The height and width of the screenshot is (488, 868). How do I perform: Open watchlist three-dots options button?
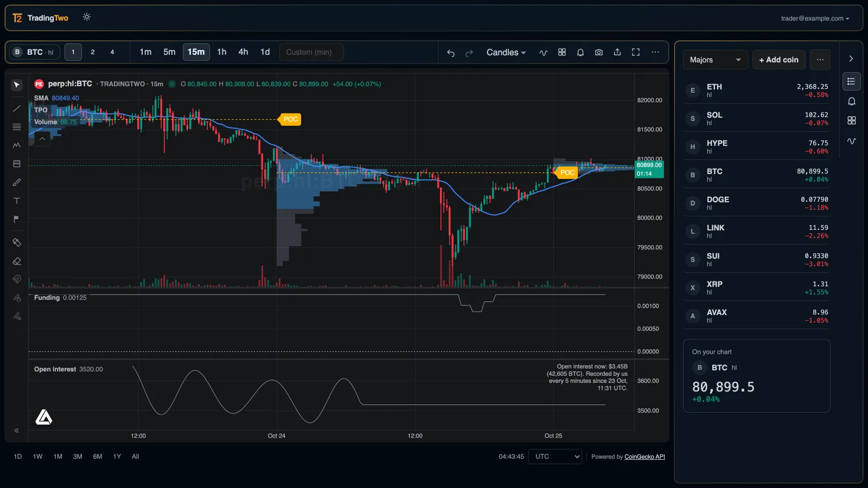(820, 60)
